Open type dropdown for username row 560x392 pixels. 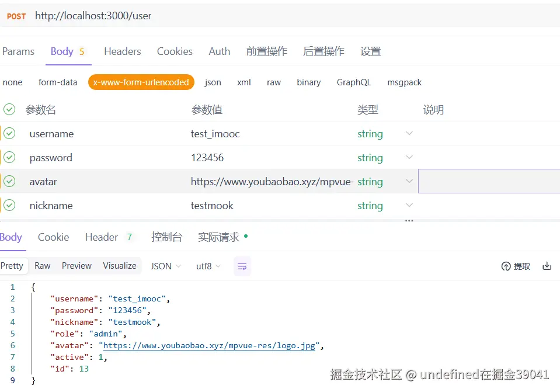(x=409, y=133)
